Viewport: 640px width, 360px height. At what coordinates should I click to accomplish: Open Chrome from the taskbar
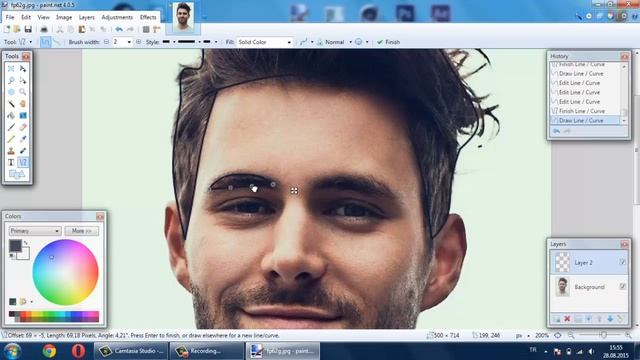point(49,351)
